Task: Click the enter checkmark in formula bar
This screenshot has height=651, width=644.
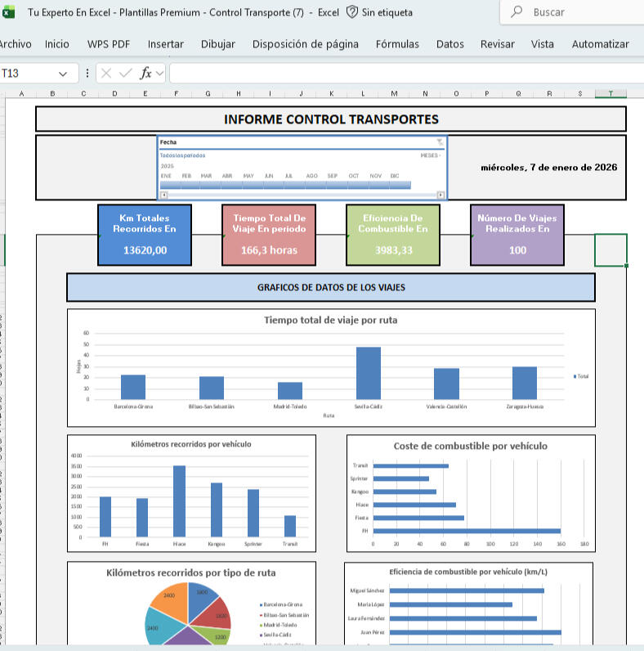Action: [125, 74]
